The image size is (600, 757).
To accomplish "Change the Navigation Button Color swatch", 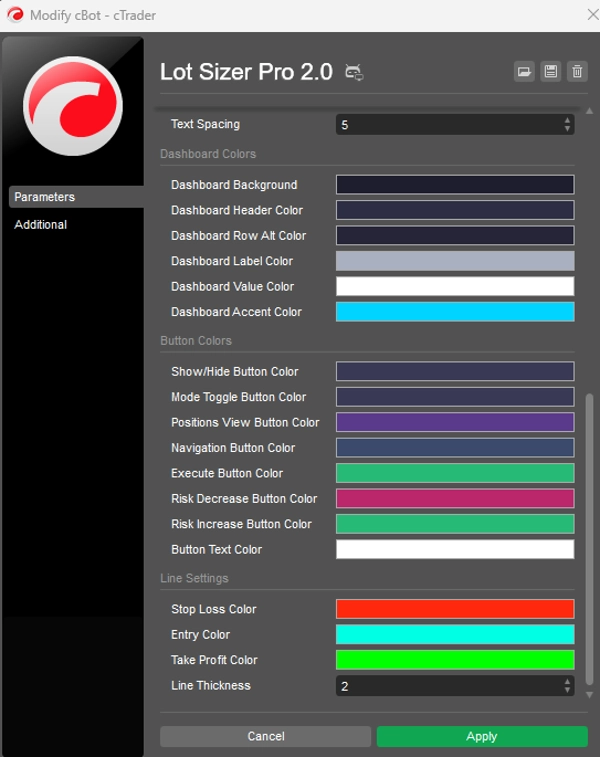I will pyautogui.click(x=455, y=448).
